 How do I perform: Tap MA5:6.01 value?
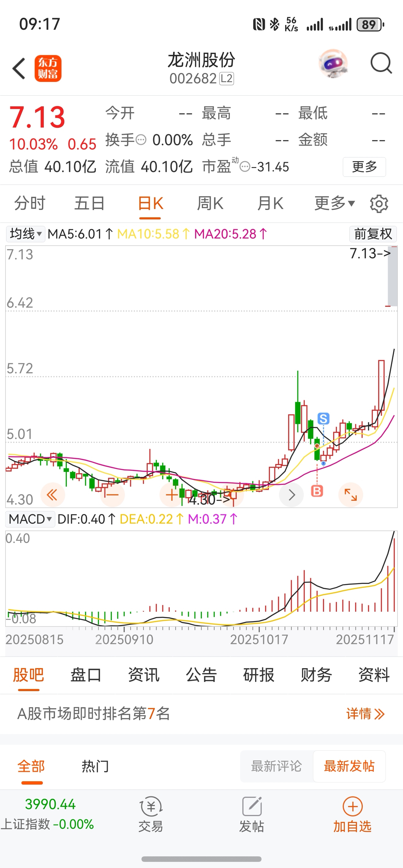80,234
